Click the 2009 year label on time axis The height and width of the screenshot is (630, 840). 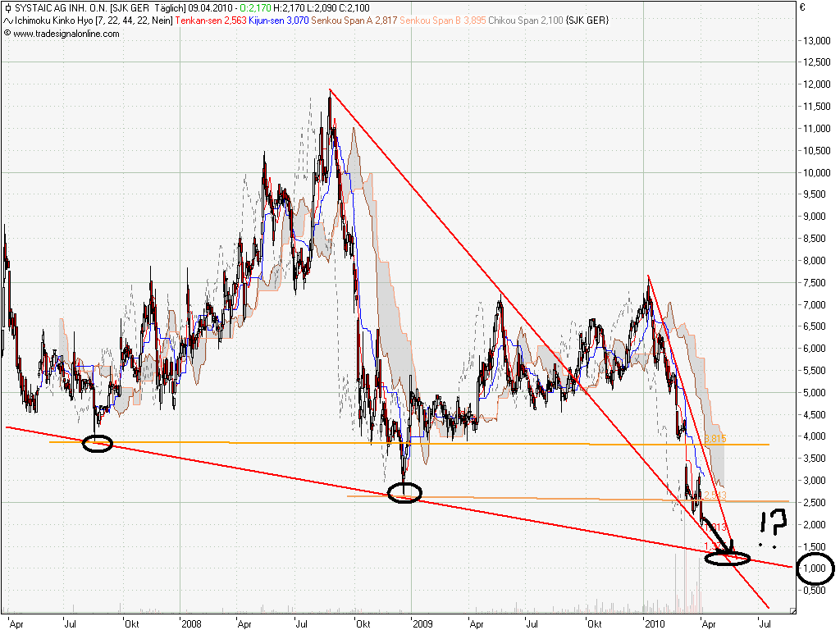tap(422, 623)
